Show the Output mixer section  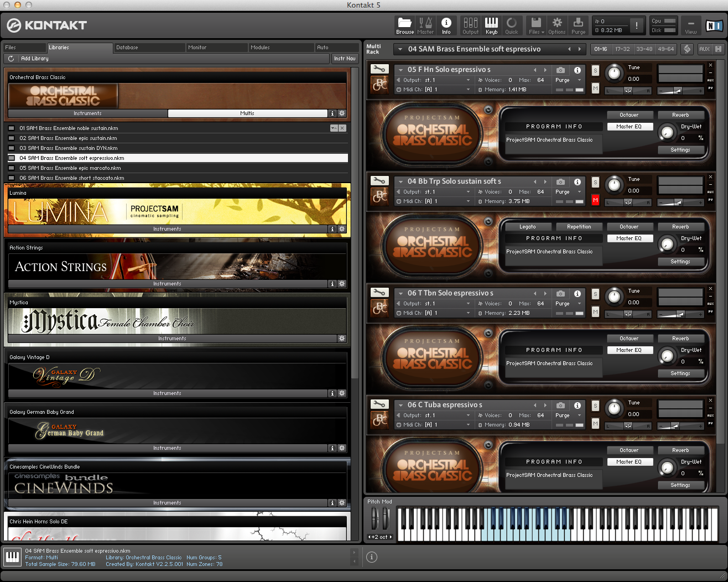(470, 25)
